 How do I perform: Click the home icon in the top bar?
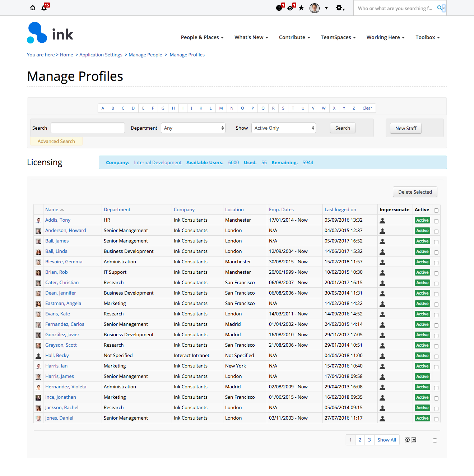(x=33, y=8)
